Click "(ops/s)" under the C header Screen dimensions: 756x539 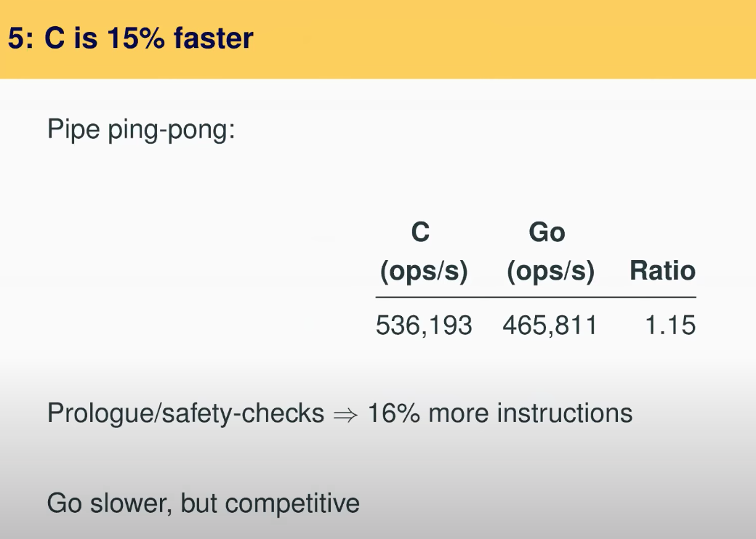pyautogui.click(x=424, y=272)
